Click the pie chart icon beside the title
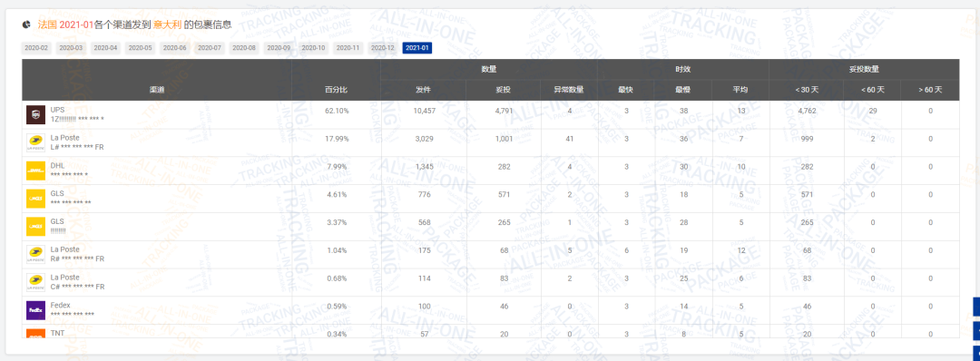 (26, 25)
